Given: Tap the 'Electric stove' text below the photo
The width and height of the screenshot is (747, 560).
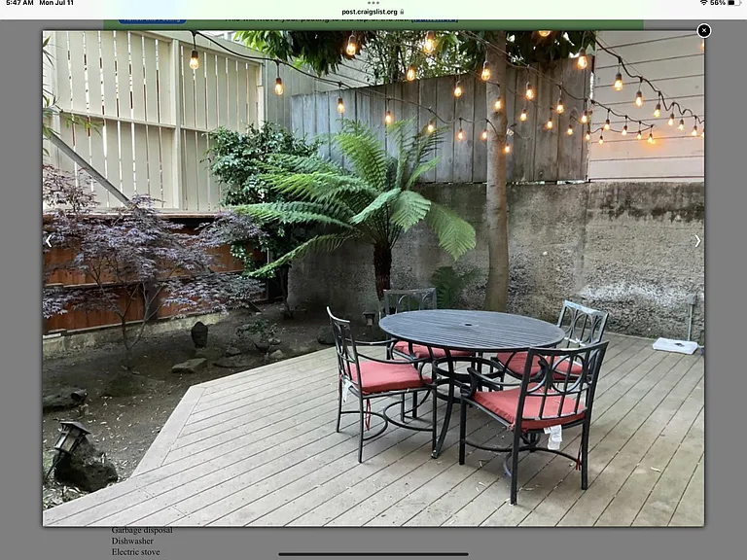Looking at the screenshot, I should 136,552.
